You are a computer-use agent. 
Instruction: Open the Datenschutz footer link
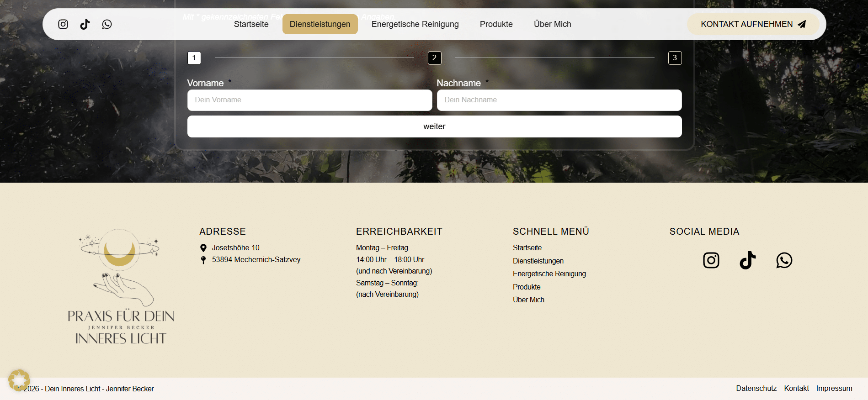coord(756,388)
